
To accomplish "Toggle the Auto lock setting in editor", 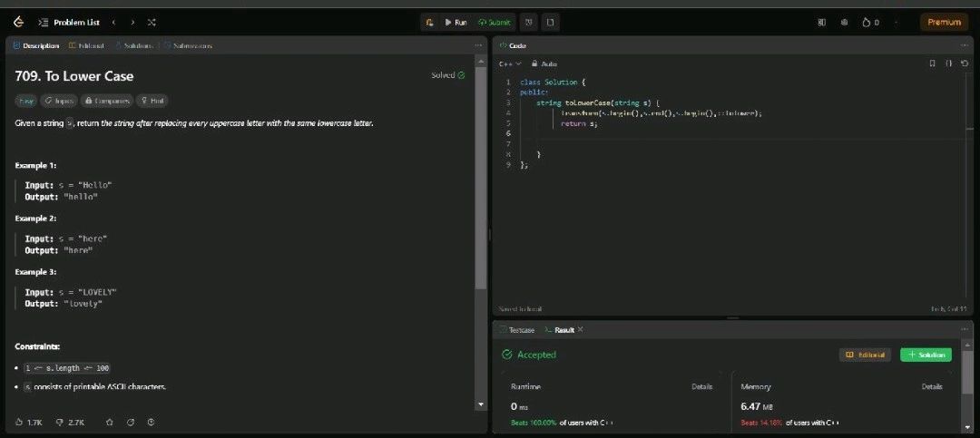I will click(544, 63).
